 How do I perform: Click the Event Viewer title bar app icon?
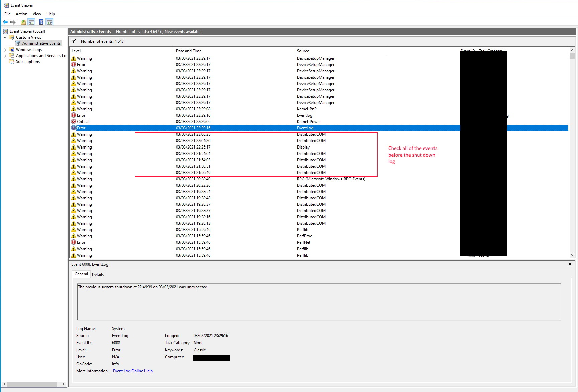coord(6,5)
